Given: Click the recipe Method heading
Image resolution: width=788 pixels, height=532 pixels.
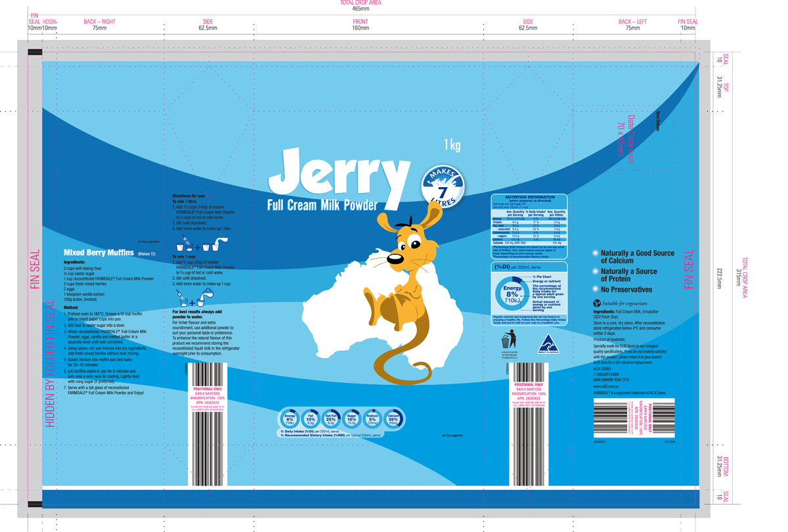Looking at the screenshot, I should (x=71, y=307).
